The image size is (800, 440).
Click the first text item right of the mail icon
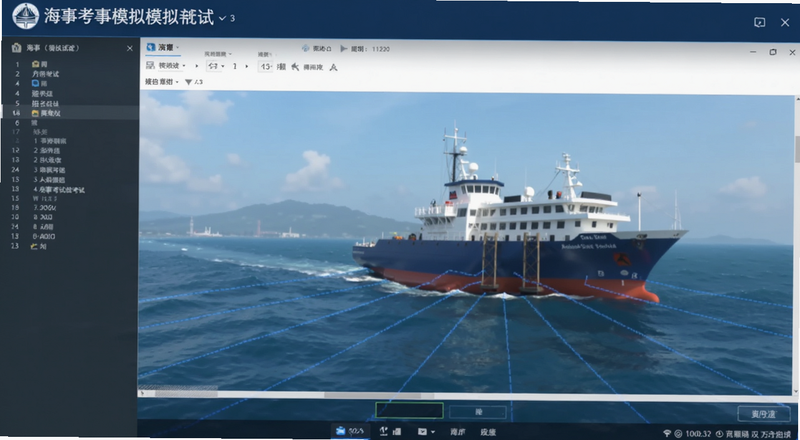coord(458,432)
